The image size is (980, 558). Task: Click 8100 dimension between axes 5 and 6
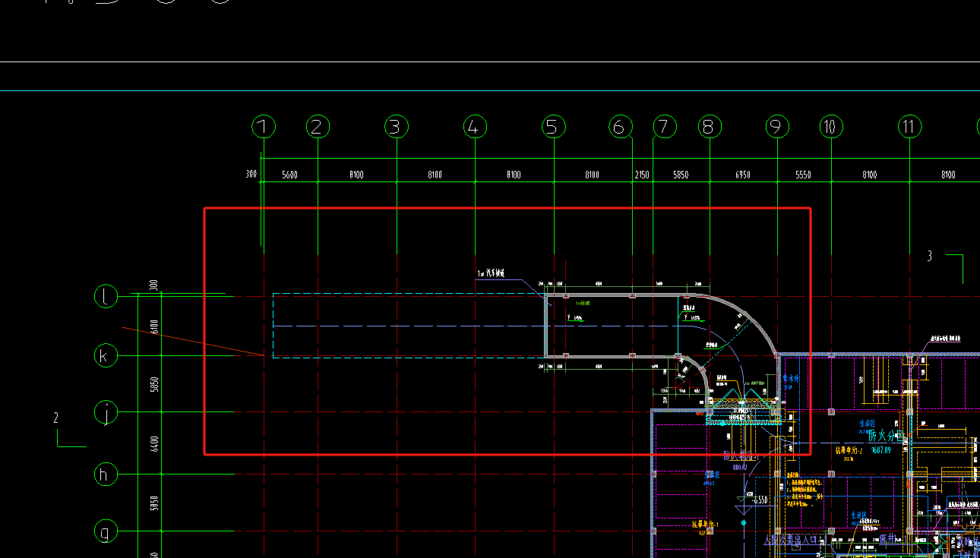(593, 175)
